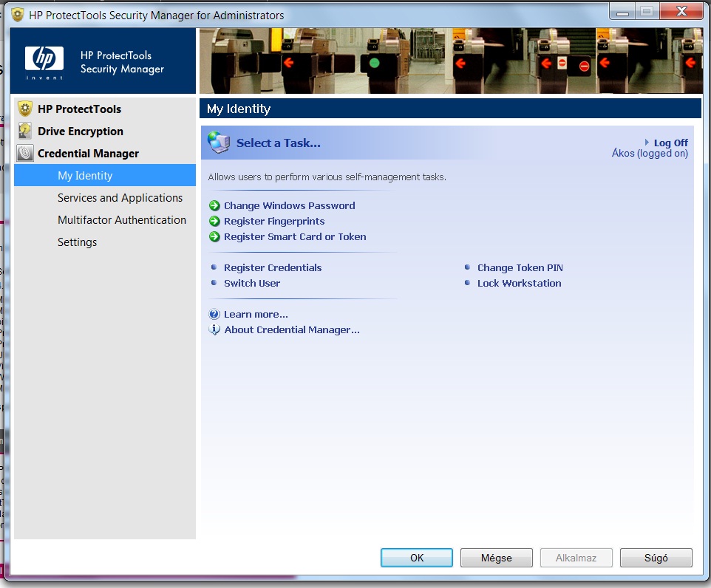The height and width of the screenshot is (588, 711).
Task: Click the globe computer icon beside Select a Task
Action: (x=219, y=143)
